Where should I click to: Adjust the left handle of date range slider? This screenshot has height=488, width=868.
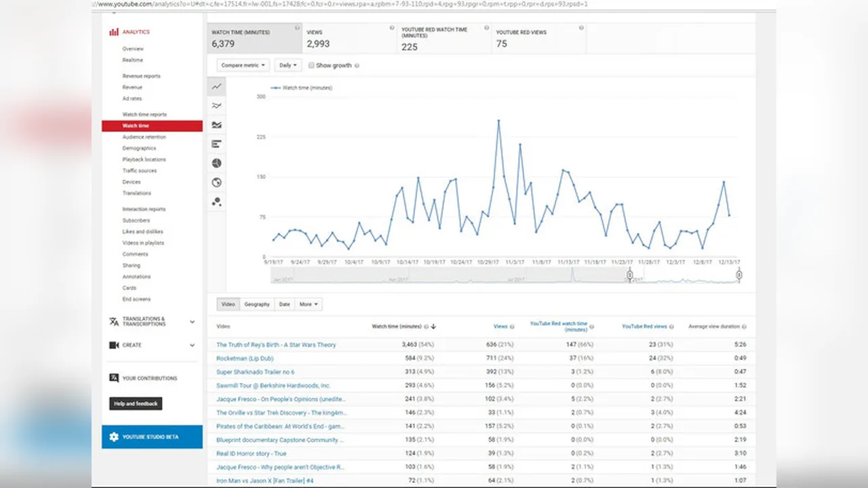click(629, 274)
